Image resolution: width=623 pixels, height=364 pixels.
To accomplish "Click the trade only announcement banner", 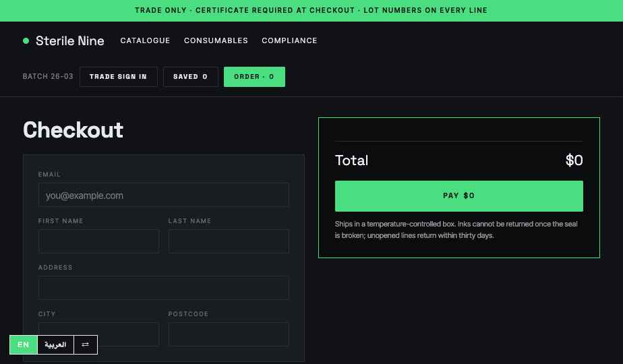I will pyautogui.click(x=311, y=10).
